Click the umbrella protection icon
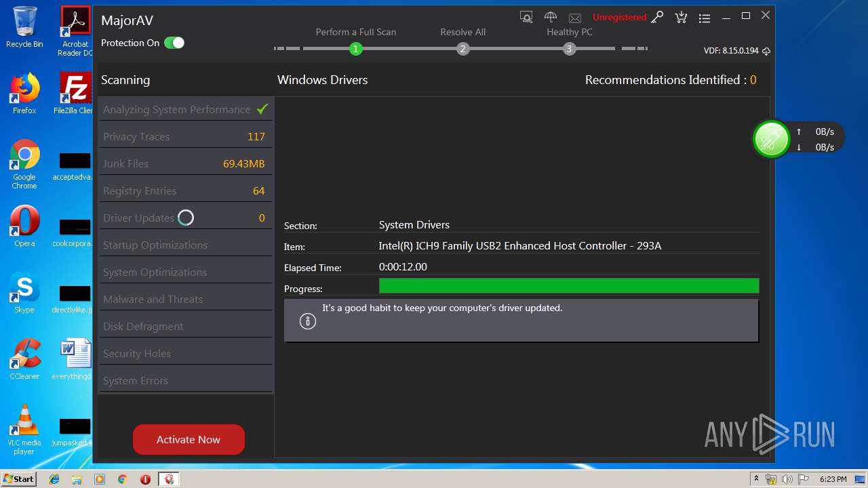 551,17
